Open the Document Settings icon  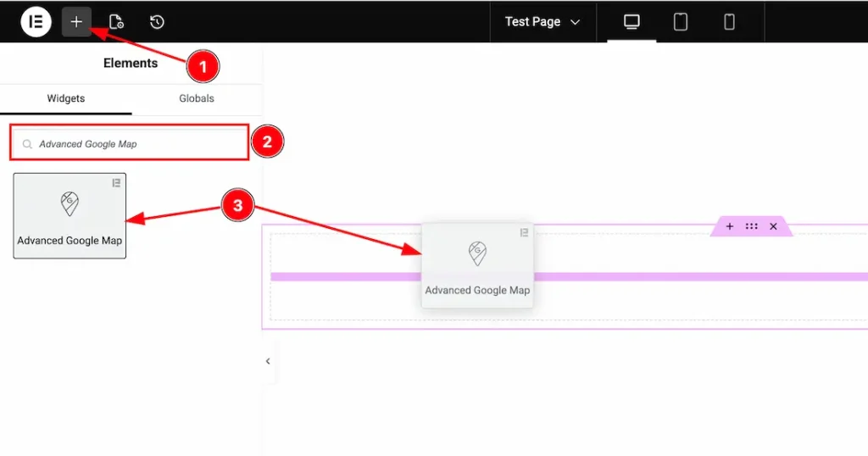pos(116,22)
